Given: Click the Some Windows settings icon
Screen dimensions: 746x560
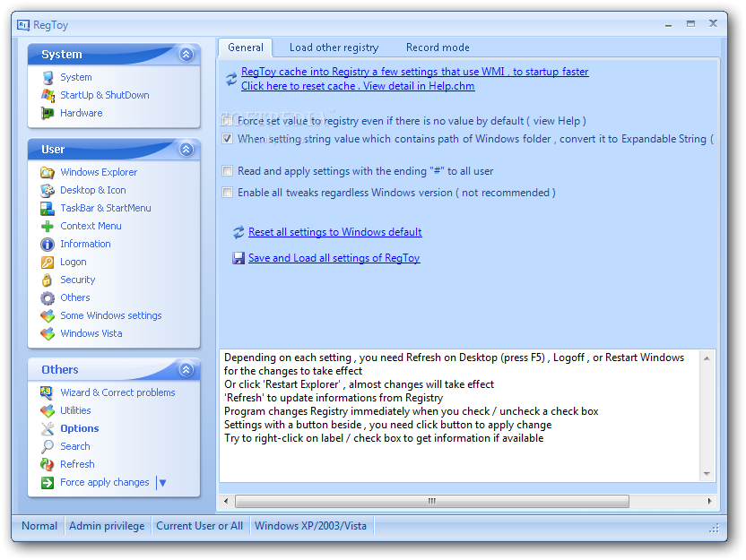Looking at the screenshot, I should pyautogui.click(x=48, y=315).
